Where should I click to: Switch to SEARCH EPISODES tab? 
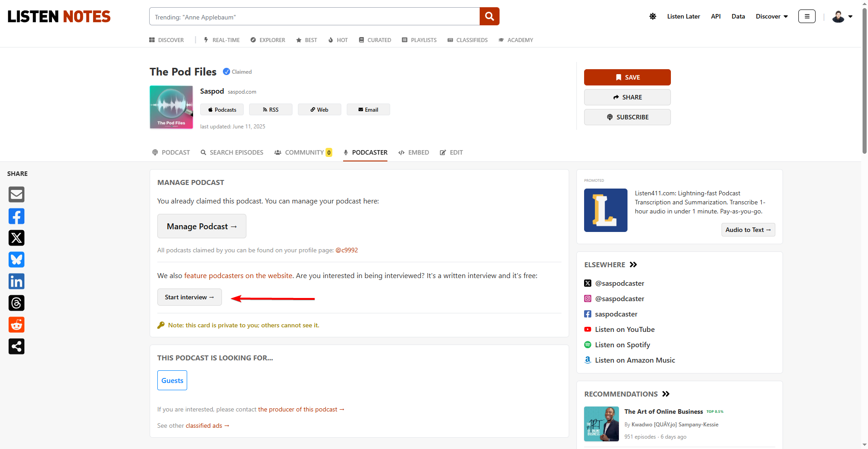(232, 152)
